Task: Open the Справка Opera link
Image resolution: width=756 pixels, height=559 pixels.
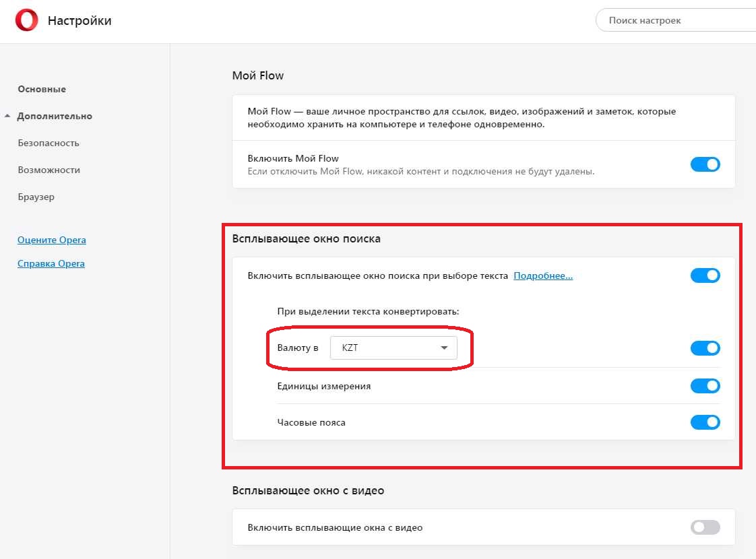Action: pos(51,263)
